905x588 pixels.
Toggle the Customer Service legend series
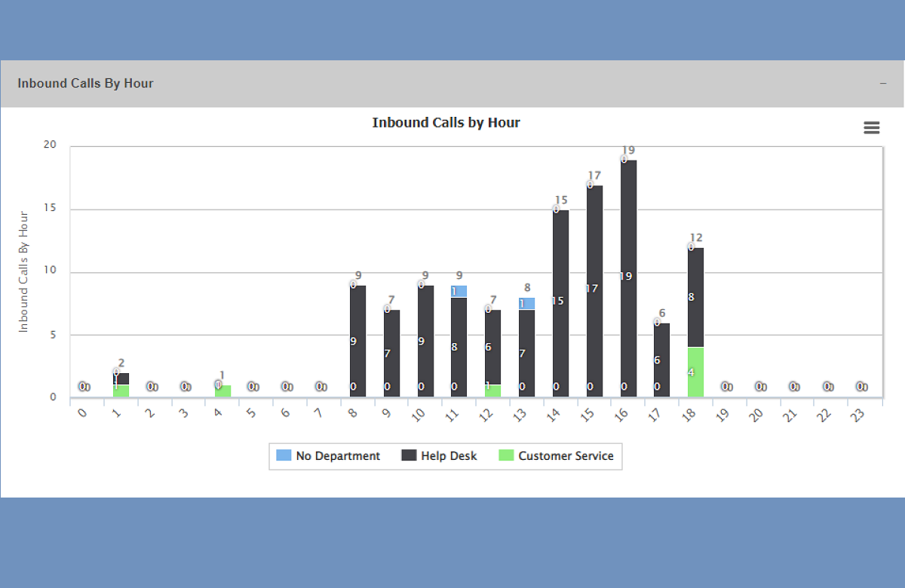coord(557,455)
